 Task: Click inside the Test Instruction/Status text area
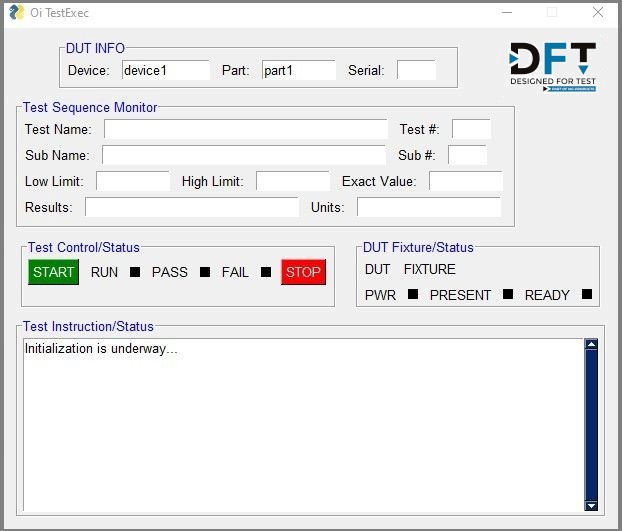click(300, 425)
